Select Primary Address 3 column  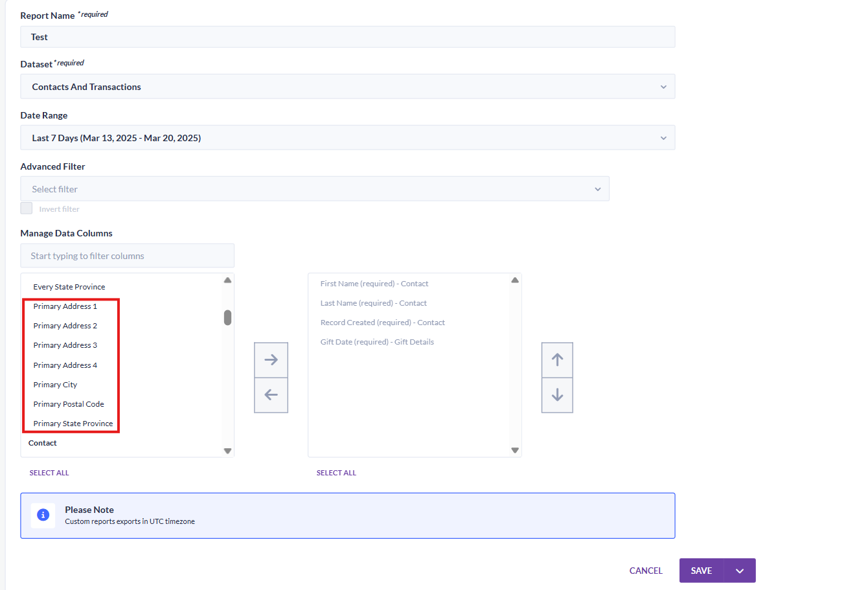[65, 345]
